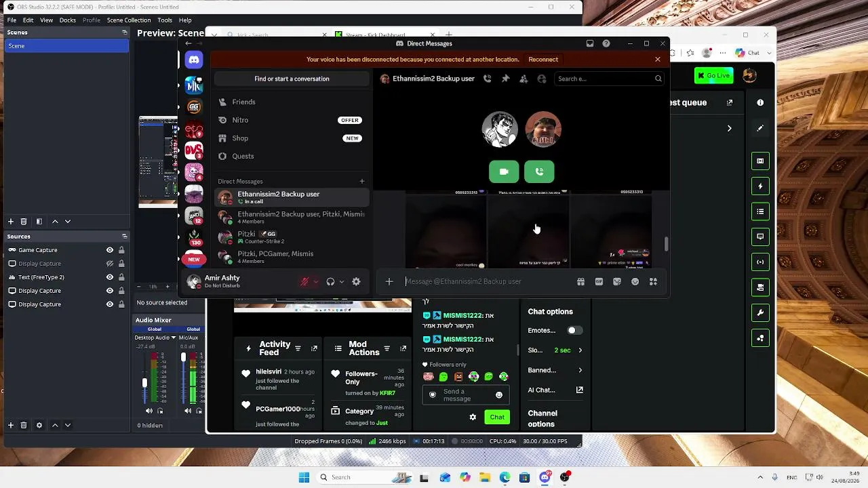Unmute the Discord microphone

(305, 281)
